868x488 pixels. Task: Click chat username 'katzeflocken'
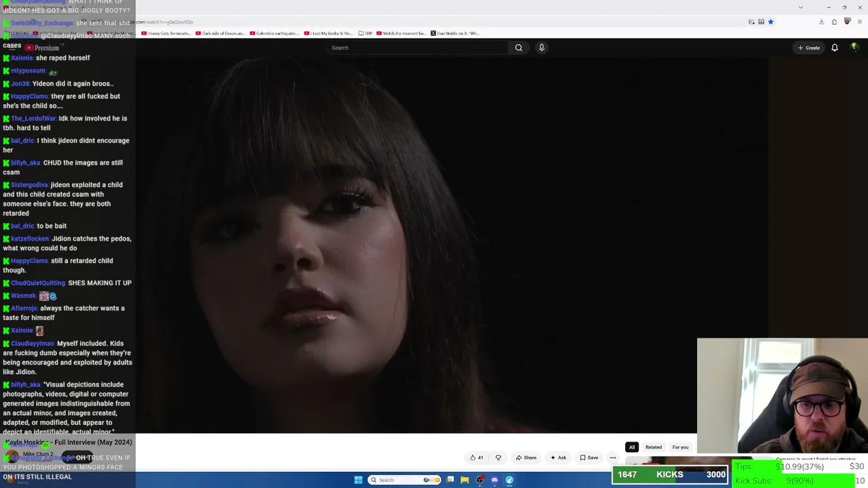pyautogui.click(x=30, y=239)
